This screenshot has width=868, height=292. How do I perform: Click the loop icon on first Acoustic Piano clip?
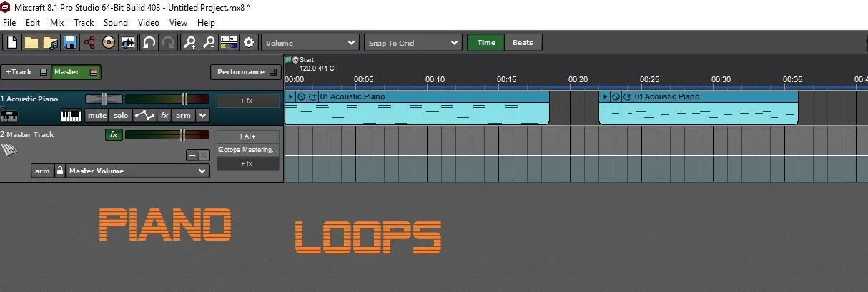(312, 96)
